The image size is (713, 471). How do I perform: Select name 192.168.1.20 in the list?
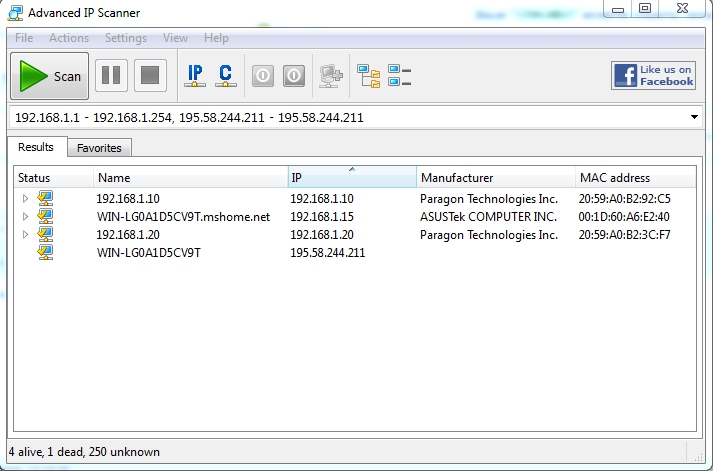coord(128,235)
